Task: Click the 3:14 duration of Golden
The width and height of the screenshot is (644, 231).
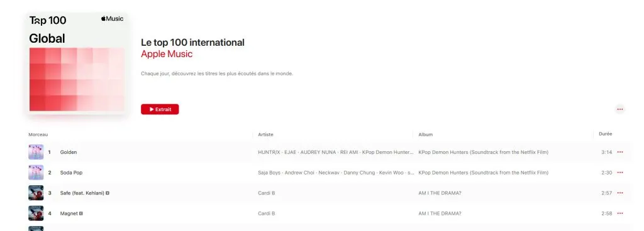Action: [x=607, y=152]
